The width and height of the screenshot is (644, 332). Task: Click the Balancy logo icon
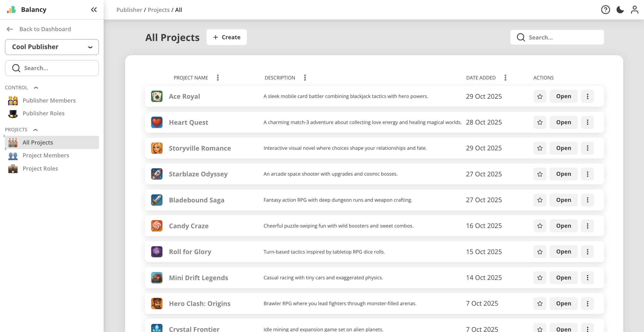12,9
